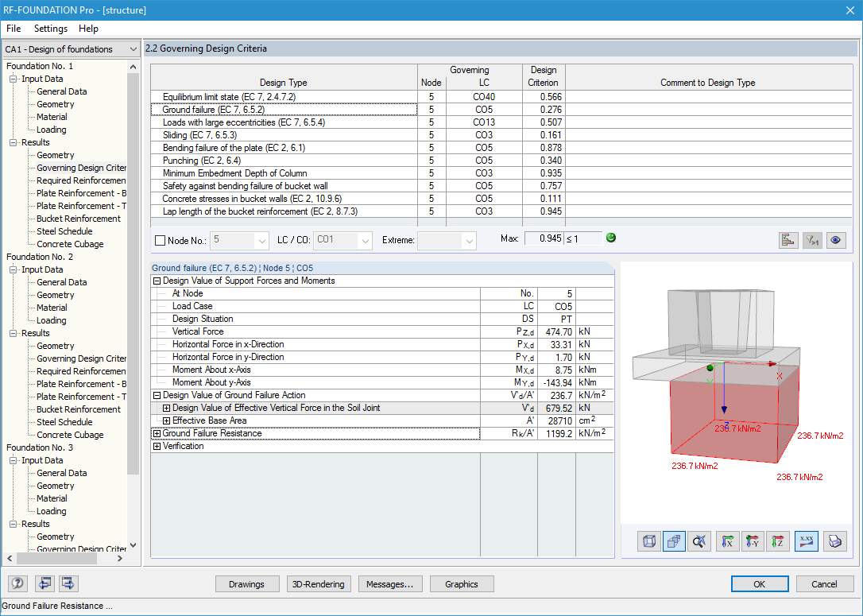Screen dimensions: 863x616
Task: Click the Graphics button
Action: [x=461, y=584]
